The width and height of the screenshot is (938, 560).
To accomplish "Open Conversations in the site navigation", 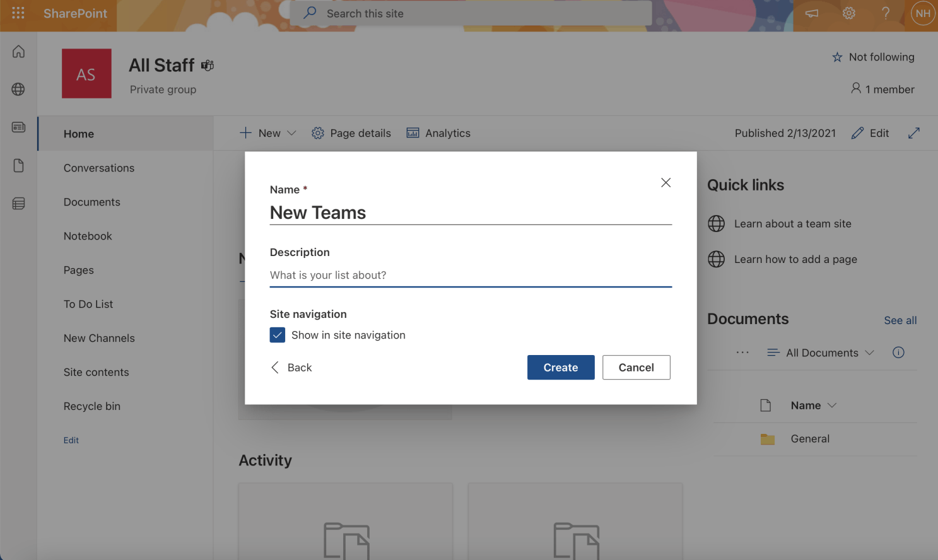I will tap(99, 168).
